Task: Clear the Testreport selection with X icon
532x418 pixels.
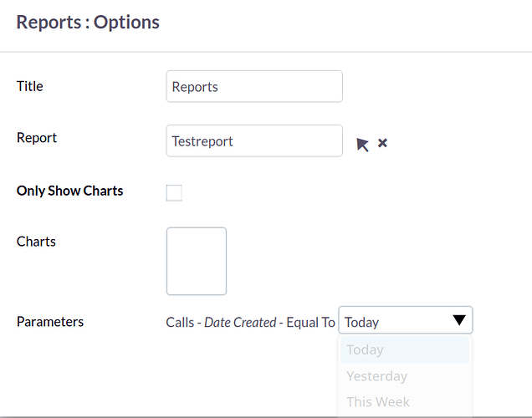Action: coord(382,143)
